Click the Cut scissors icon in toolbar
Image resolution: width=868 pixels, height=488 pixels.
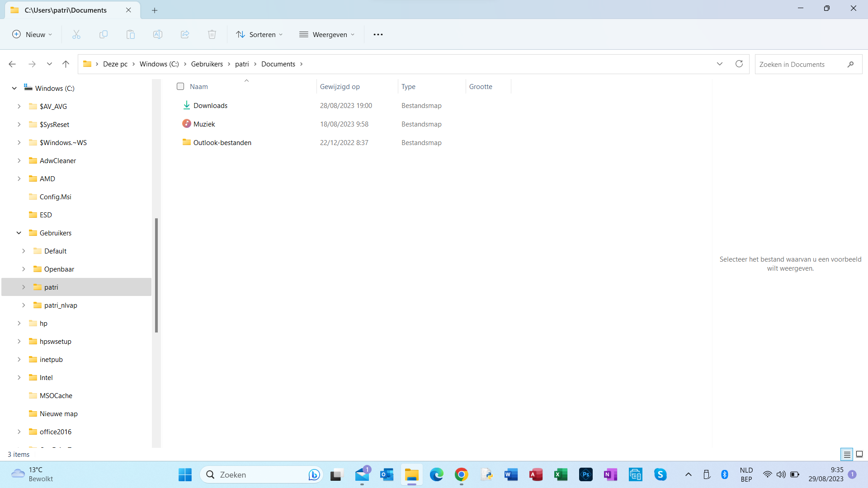[76, 34]
